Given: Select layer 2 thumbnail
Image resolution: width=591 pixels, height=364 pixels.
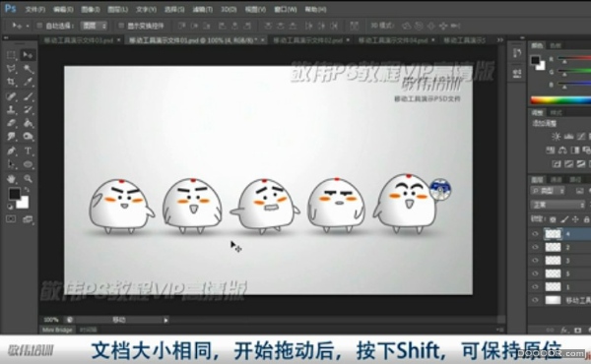Looking at the screenshot, I should tap(553, 247).
